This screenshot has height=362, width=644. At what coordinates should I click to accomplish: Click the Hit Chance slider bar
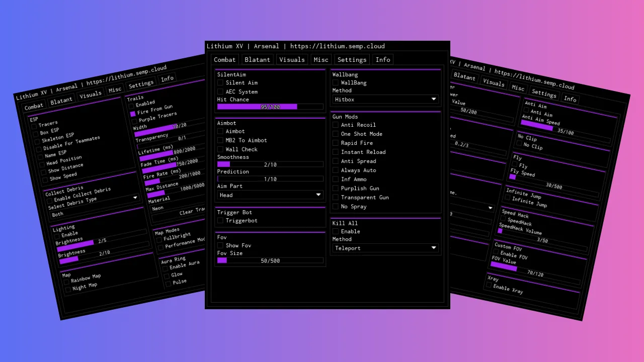point(270,107)
